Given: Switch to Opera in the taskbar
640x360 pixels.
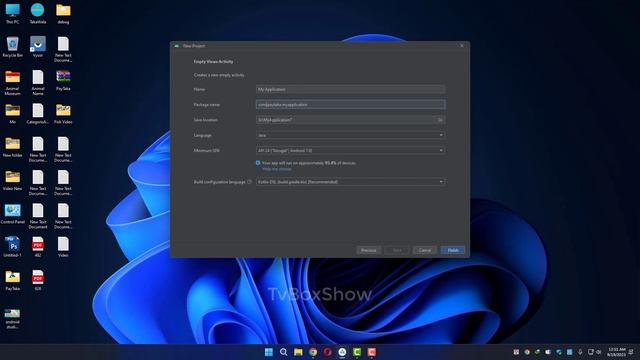Looking at the screenshot, I should 327,352.
